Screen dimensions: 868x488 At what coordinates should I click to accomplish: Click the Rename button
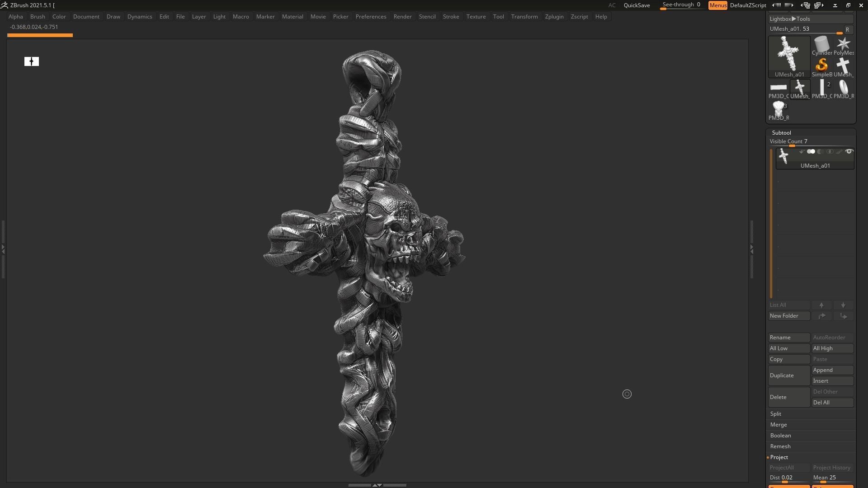coord(789,338)
